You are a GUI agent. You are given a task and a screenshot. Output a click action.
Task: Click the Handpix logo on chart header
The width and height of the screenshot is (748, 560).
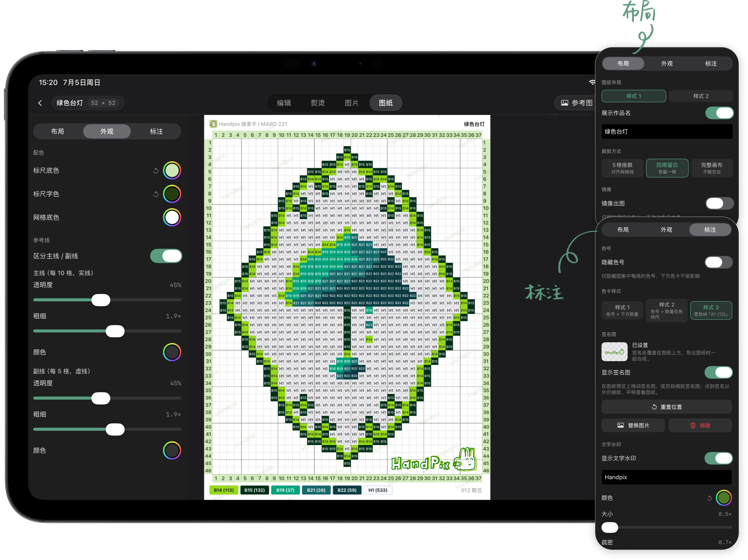click(x=213, y=124)
